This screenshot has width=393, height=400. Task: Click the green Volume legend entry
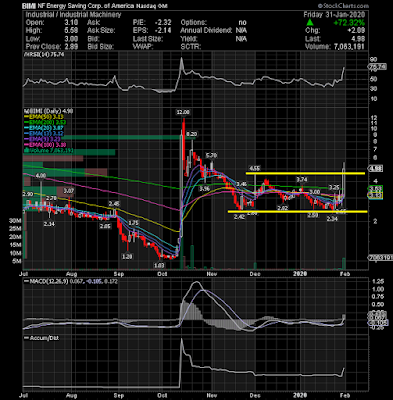48,150
